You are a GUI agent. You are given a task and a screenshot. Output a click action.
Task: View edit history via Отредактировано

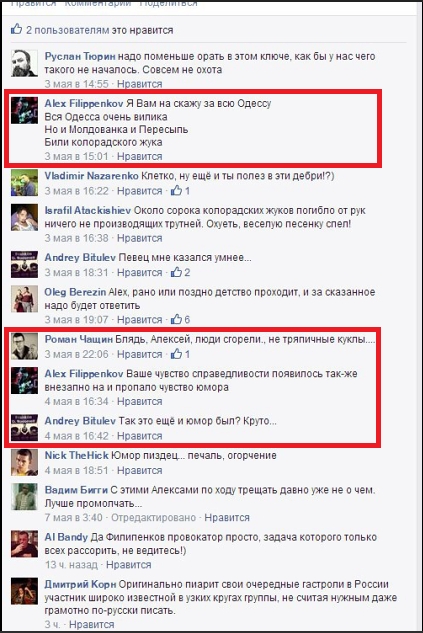pos(153,518)
